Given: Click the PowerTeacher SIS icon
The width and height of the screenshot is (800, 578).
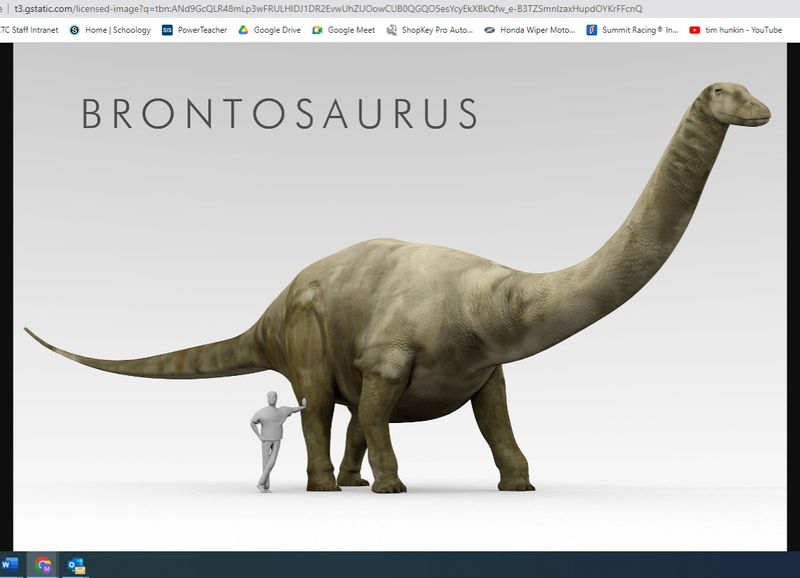Looking at the screenshot, I should pyautogui.click(x=167, y=30).
